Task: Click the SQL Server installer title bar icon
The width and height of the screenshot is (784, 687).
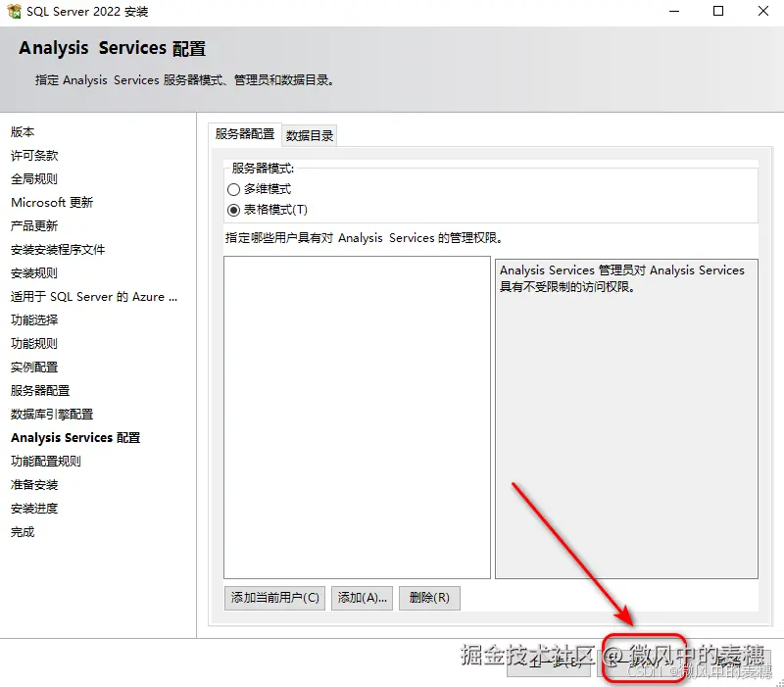Action: coord(14,11)
